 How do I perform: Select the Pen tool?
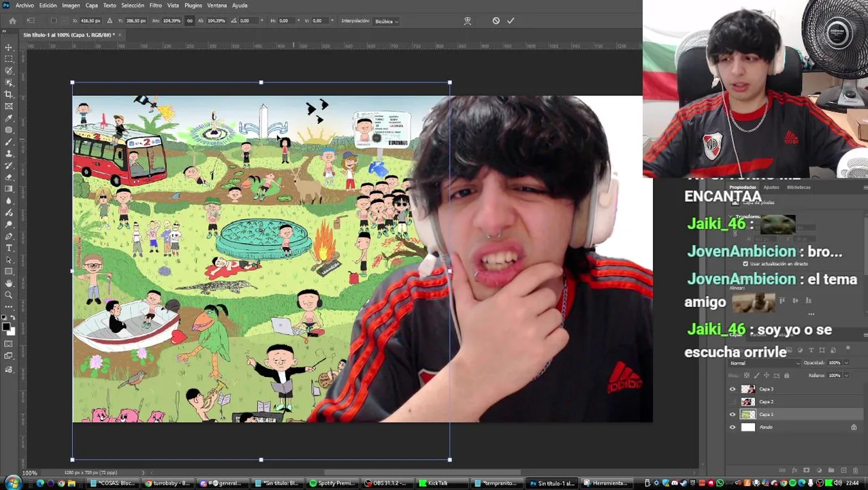(9, 236)
